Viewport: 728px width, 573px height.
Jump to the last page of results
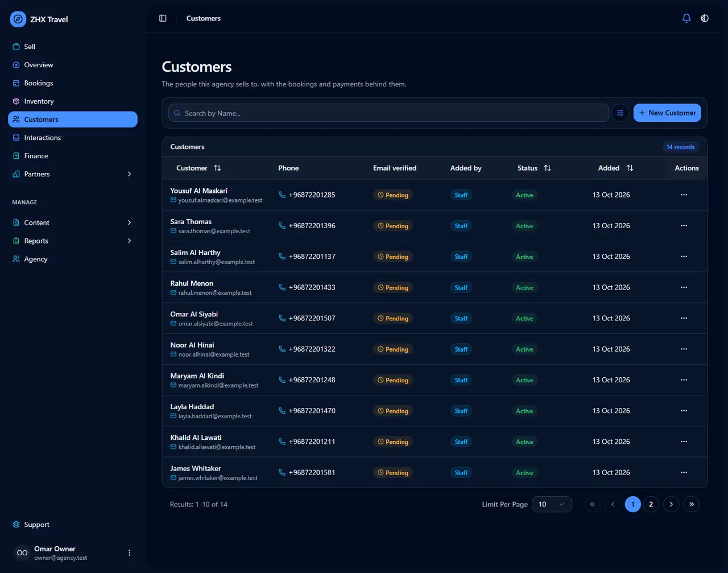click(x=692, y=504)
